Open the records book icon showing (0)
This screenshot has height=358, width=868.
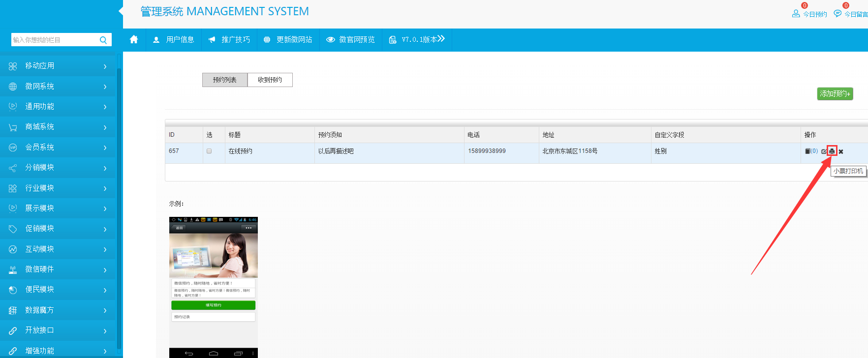click(x=808, y=151)
